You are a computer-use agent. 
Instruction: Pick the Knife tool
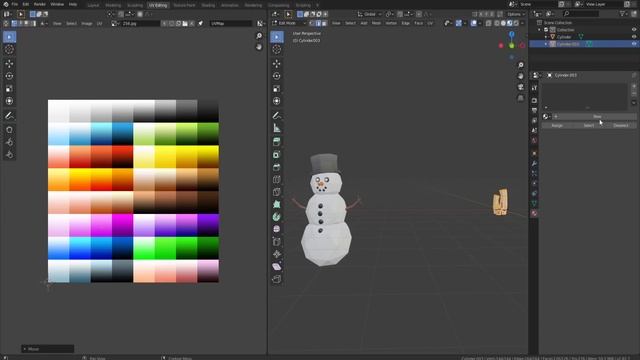[x=277, y=192]
